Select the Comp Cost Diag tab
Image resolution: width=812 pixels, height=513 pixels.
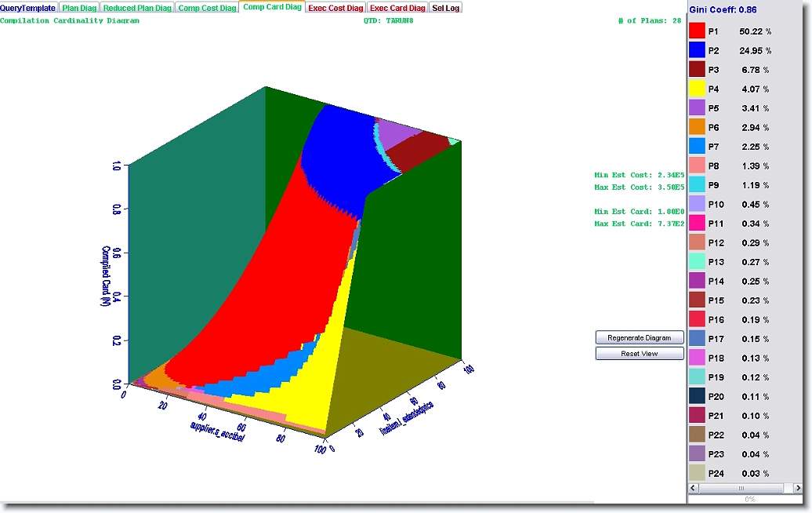coord(207,8)
